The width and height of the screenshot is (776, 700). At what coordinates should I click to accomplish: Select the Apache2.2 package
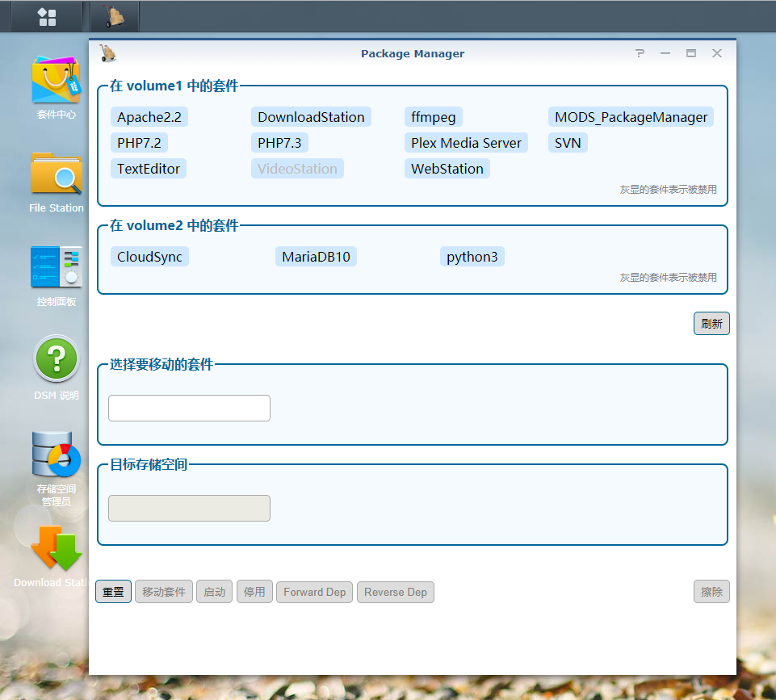click(149, 117)
